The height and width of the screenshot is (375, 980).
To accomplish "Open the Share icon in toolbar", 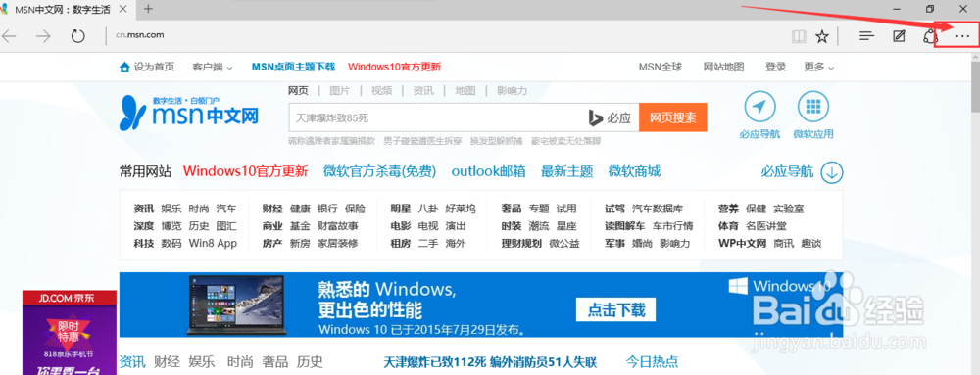I will tap(931, 36).
